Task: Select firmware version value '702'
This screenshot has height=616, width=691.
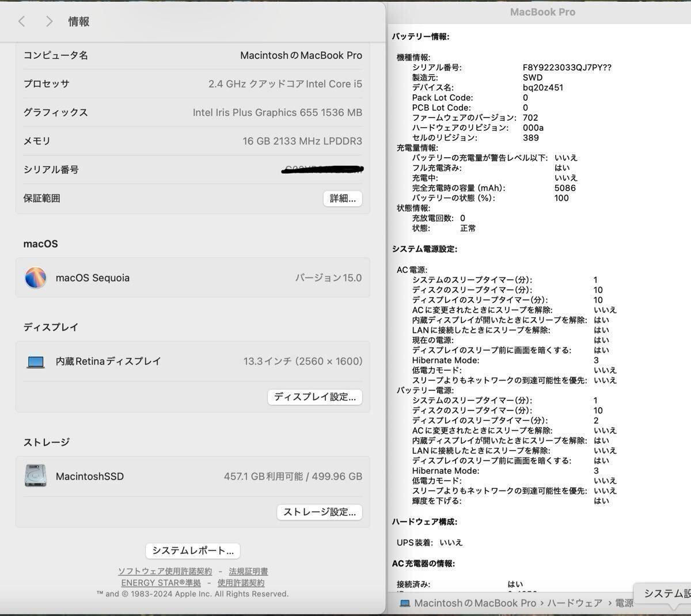Action: pyautogui.click(x=530, y=117)
